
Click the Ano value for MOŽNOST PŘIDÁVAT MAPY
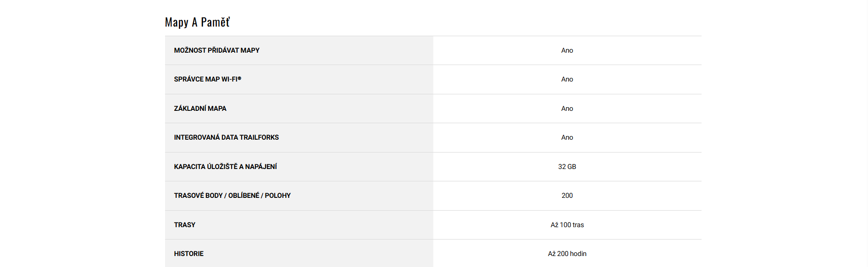click(567, 50)
